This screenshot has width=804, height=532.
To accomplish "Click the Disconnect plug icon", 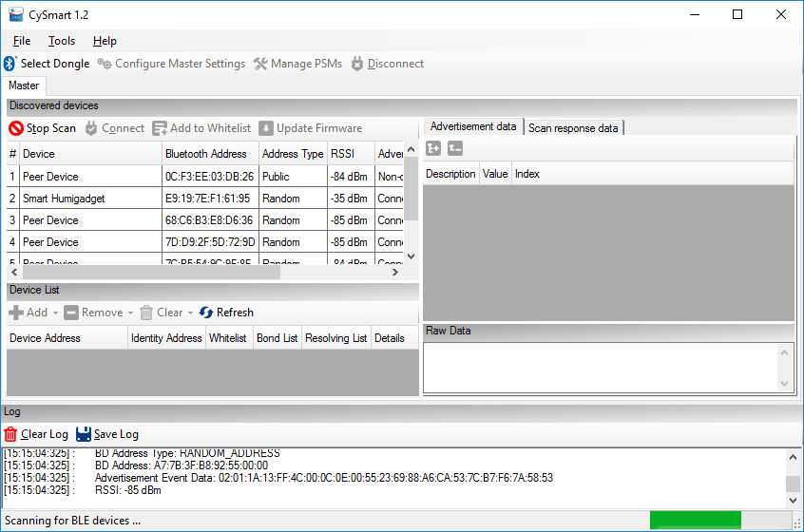I will 357,64.
